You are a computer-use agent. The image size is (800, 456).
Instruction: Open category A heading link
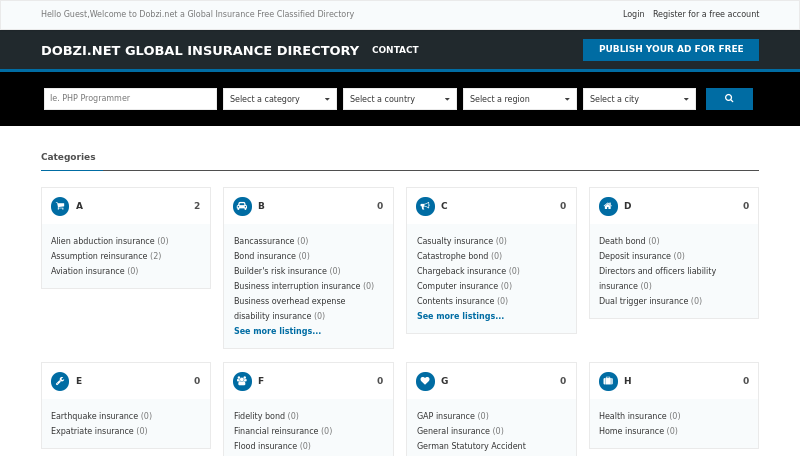[79, 206]
